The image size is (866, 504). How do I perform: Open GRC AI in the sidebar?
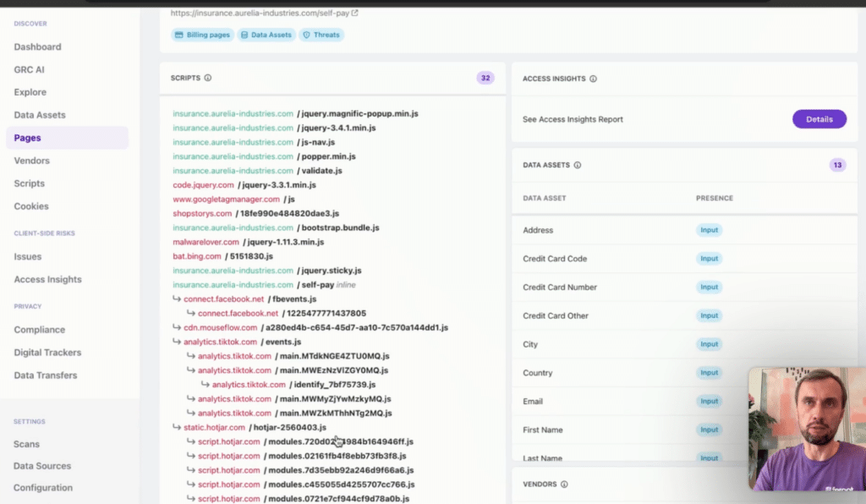pyautogui.click(x=30, y=69)
